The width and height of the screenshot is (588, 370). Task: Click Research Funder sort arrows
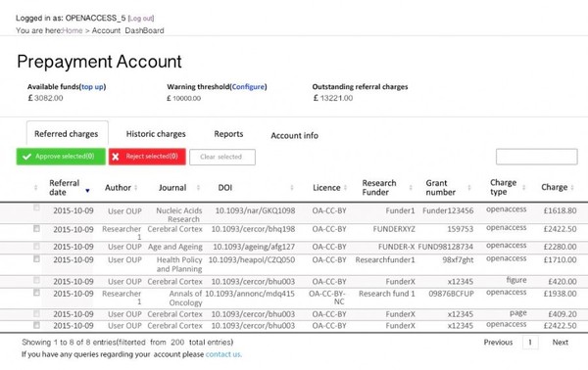[x=411, y=188]
